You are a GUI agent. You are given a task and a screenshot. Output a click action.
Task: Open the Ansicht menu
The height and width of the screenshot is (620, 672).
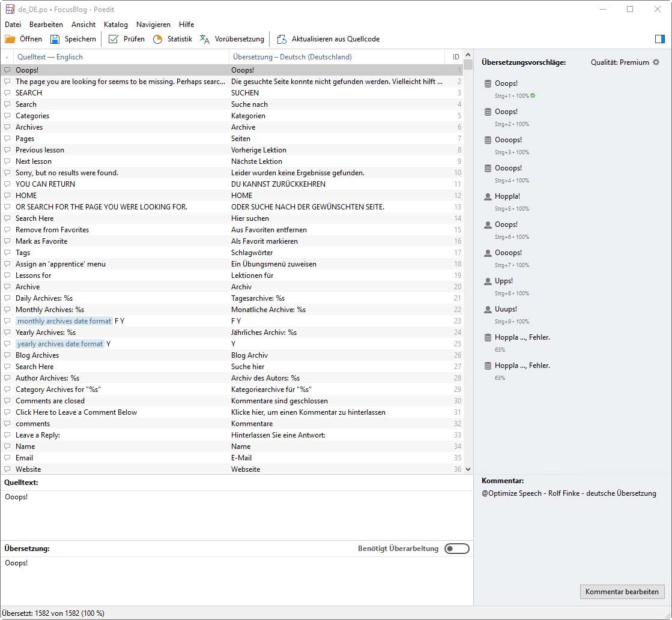click(x=83, y=25)
